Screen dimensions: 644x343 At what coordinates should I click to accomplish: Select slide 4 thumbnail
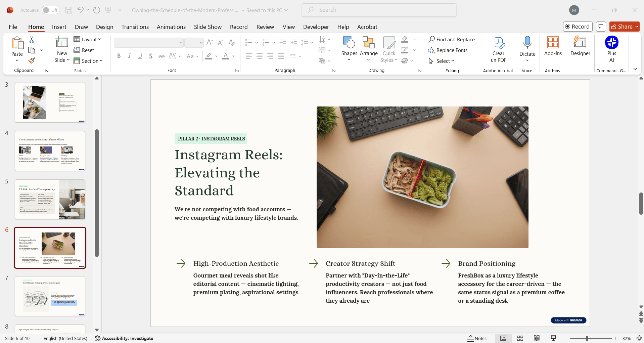click(x=50, y=151)
